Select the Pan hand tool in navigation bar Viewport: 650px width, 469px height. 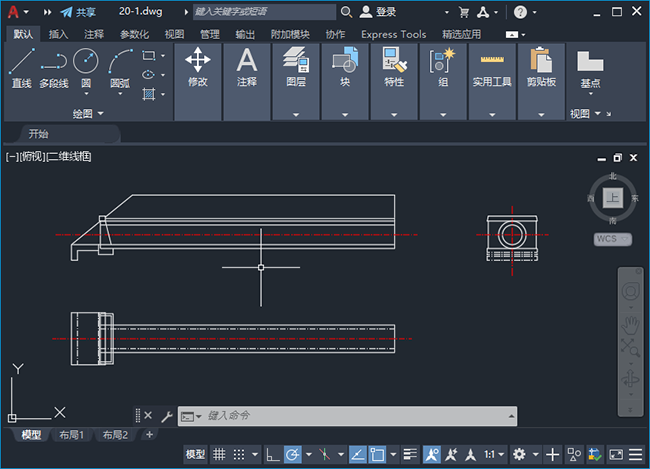(631, 324)
